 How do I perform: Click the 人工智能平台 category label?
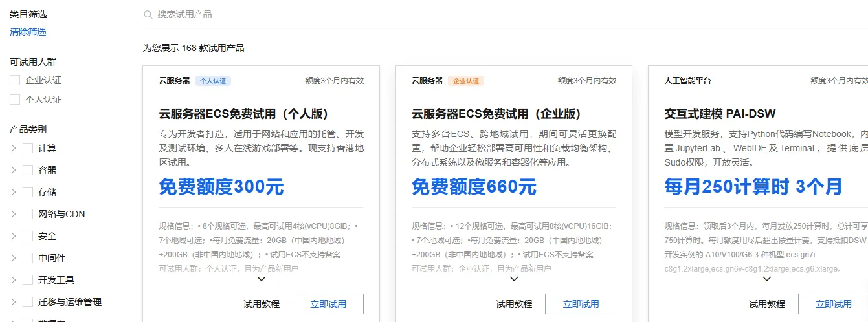pos(687,81)
